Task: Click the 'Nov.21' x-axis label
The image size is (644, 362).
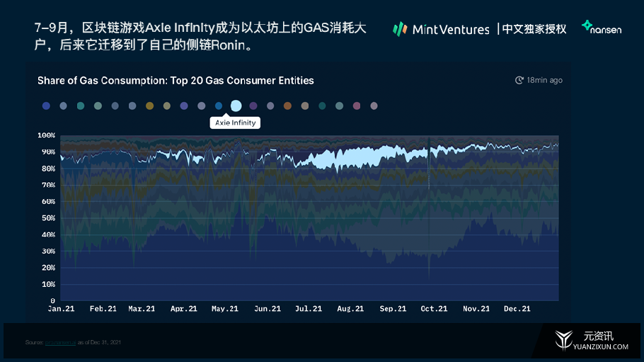Action: (x=476, y=309)
